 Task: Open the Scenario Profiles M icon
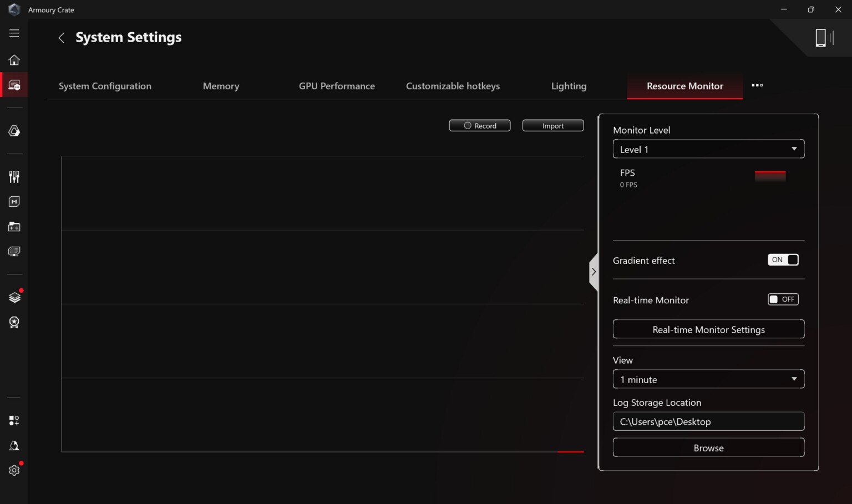tap(14, 202)
